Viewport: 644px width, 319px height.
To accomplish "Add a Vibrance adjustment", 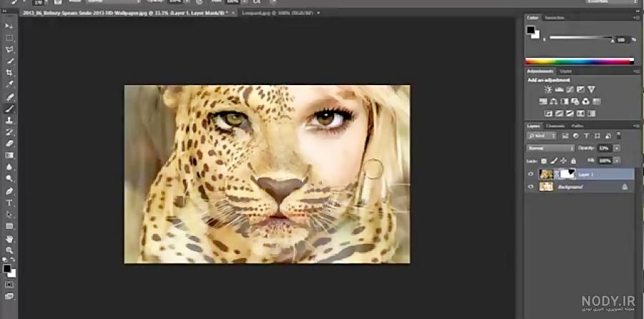I will [591, 89].
